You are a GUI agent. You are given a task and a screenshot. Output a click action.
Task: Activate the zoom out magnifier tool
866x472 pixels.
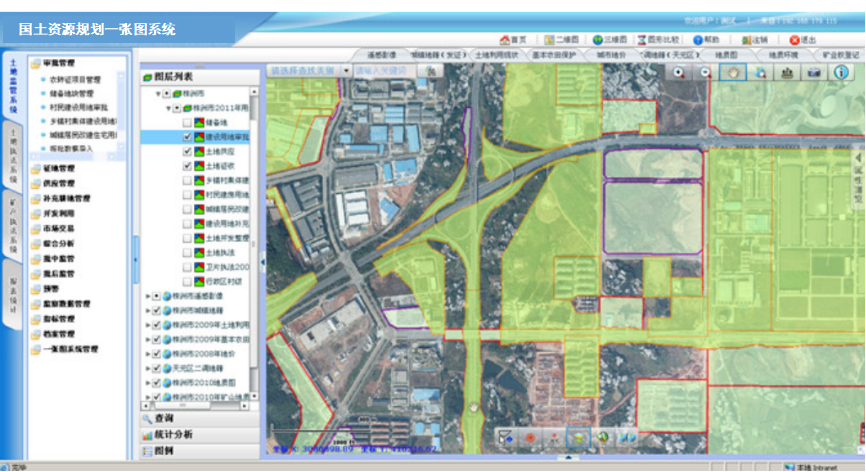pos(706,72)
